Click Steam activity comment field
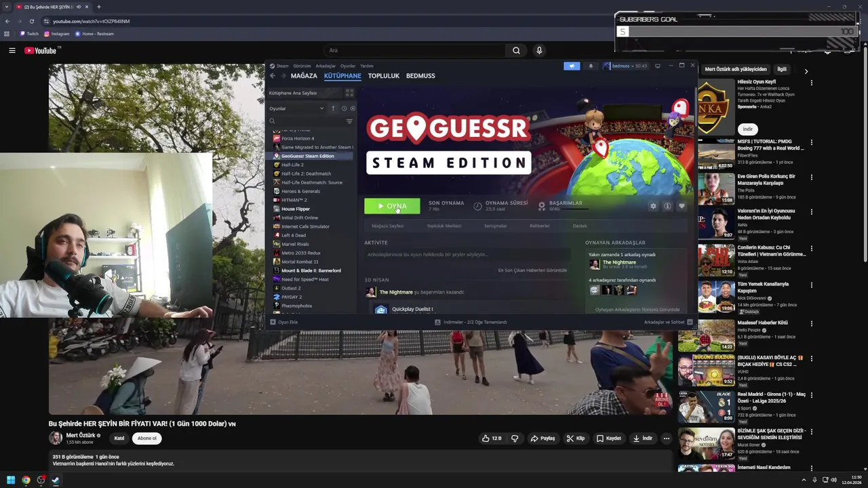The image size is (868, 488). (x=467, y=255)
